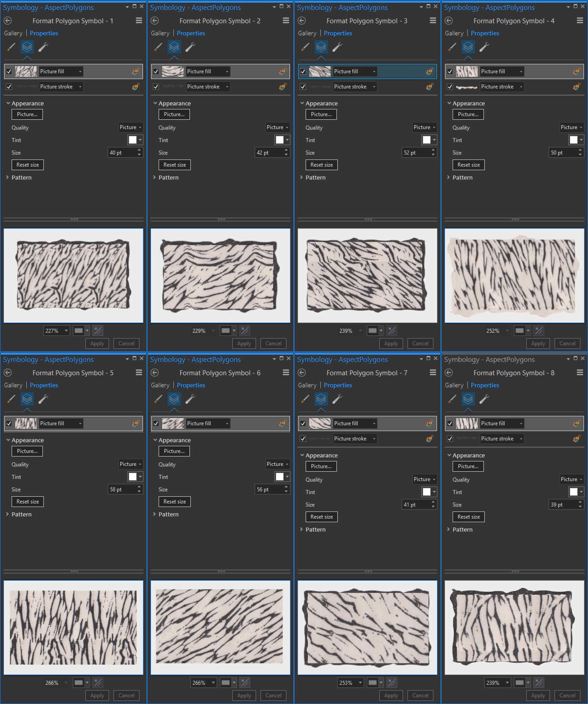Open Structure wrench tab in Symbol - 8
Screen dimensions: 588x704
(484, 399)
